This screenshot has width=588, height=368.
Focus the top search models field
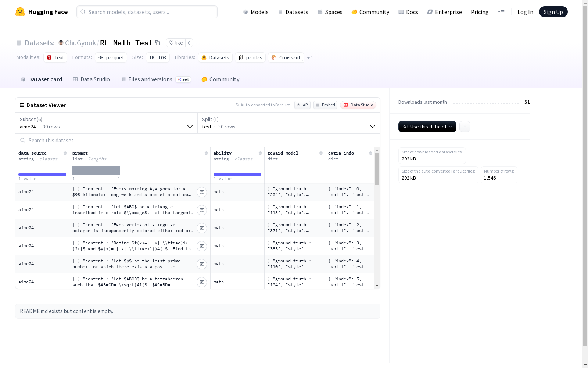147,12
